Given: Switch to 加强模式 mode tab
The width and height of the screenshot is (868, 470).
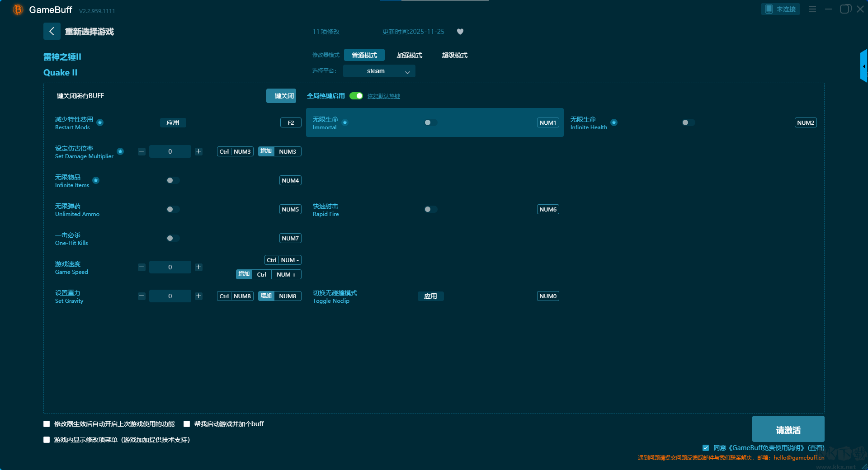Looking at the screenshot, I should 409,55.
